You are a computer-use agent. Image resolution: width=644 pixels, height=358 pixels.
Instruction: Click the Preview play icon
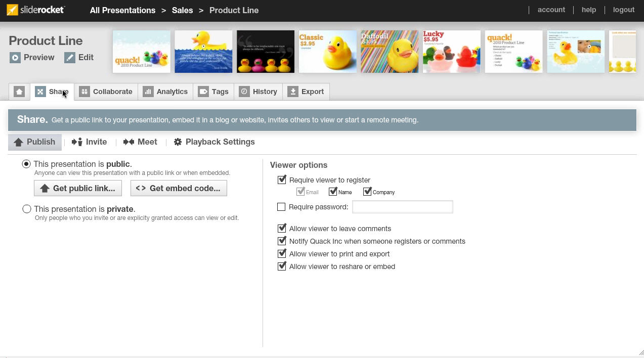tap(15, 58)
